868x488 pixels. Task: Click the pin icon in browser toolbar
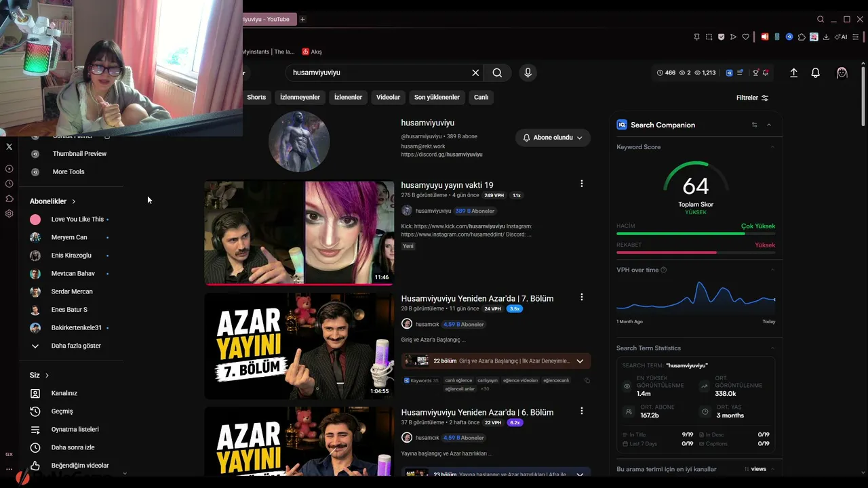click(696, 37)
